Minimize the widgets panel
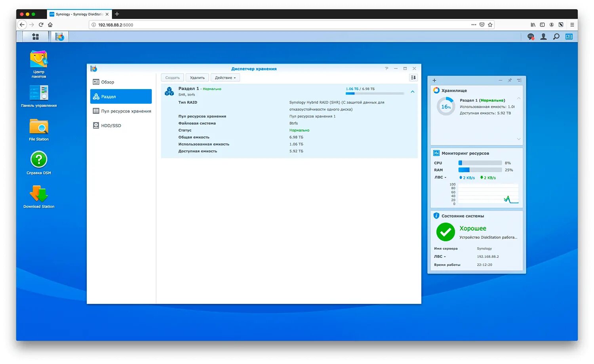Image resolution: width=594 pixels, height=364 pixels. point(501,80)
